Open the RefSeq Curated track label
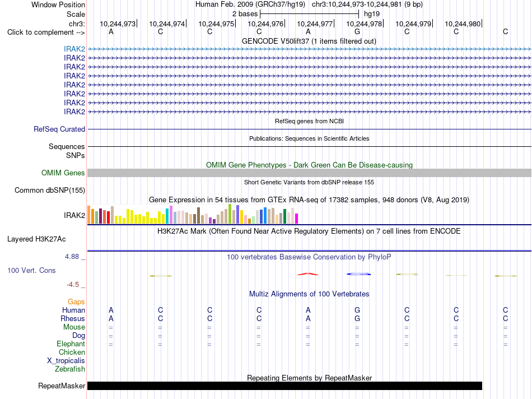 coord(59,129)
